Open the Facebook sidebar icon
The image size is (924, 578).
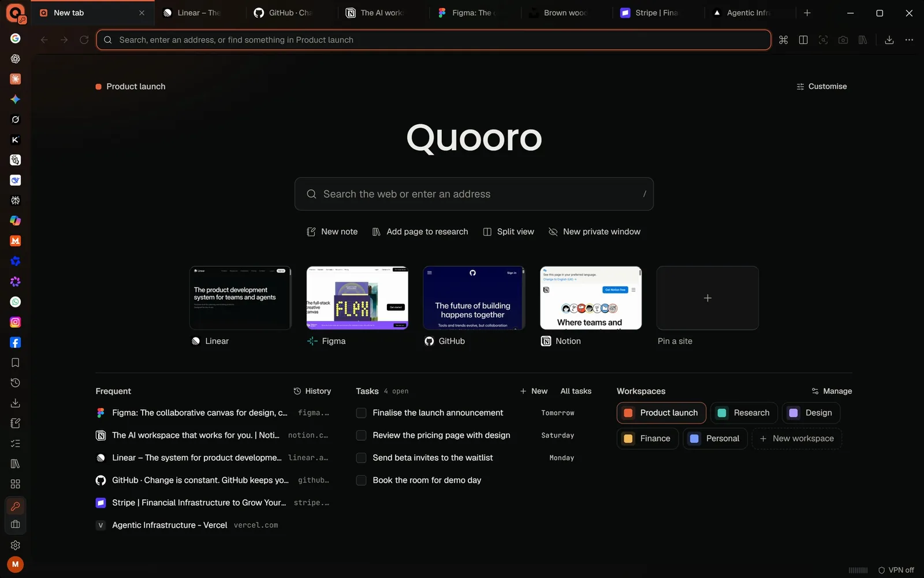(16, 342)
